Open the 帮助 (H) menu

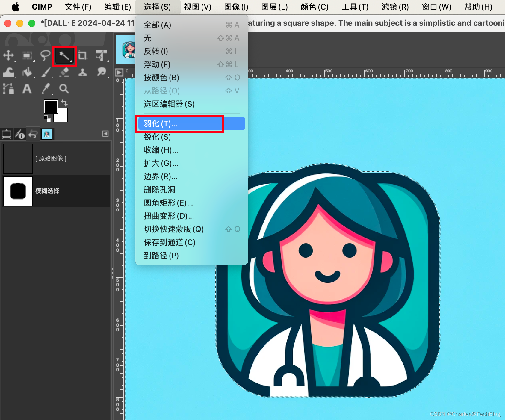[x=478, y=7]
